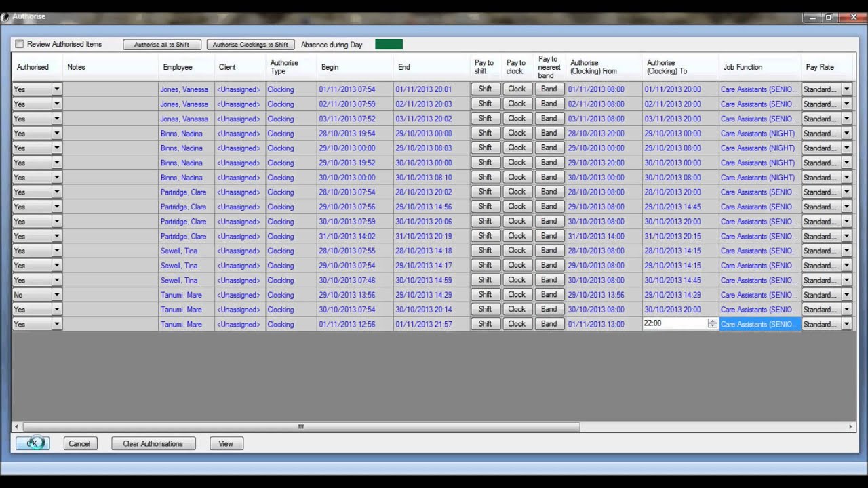Click Care Assistants (NIGHT) cell in 28/10/2013 19:54 row
The width and height of the screenshot is (868, 488).
(x=760, y=134)
